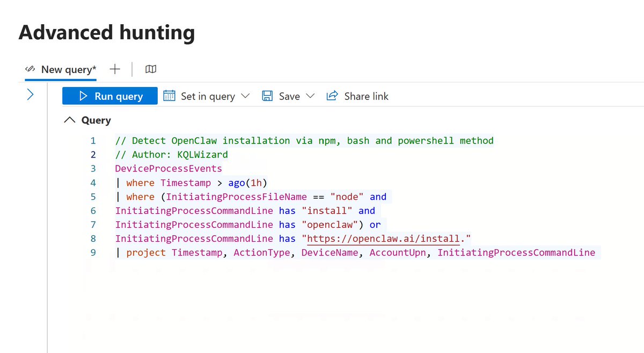Expand the left side pane chevron
This screenshot has width=644, height=353.
(x=31, y=95)
